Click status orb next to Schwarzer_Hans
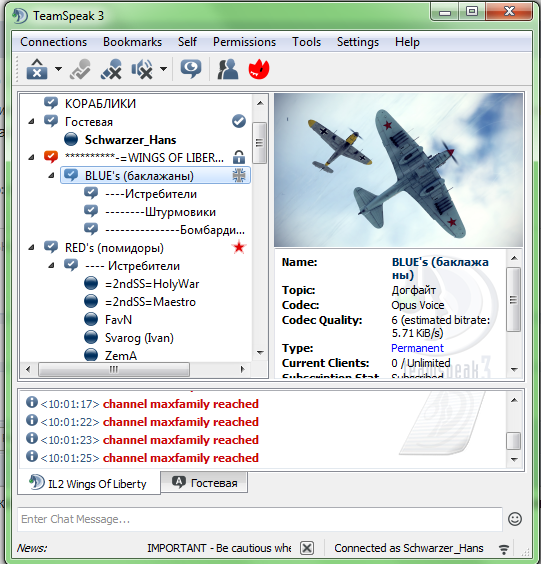This screenshot has height=564, width=541. tap(71, 139)
